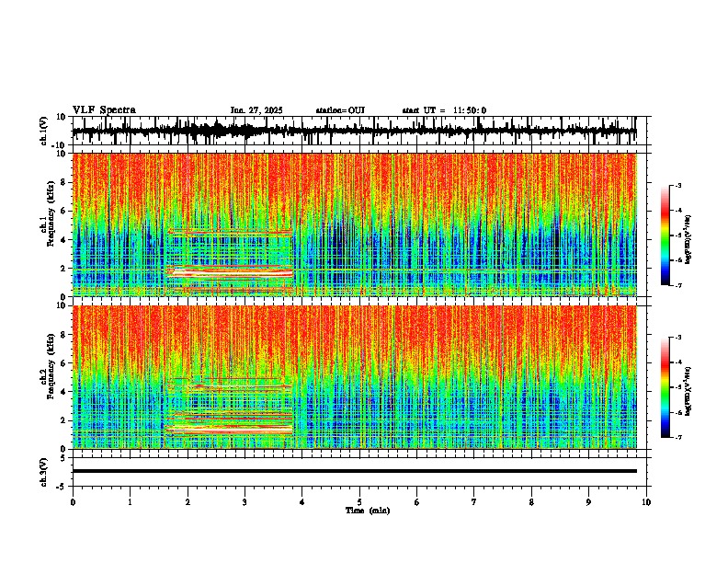
Task: Select the "start UT = 11:50: 0" text
Action: [x=444, y=110]
